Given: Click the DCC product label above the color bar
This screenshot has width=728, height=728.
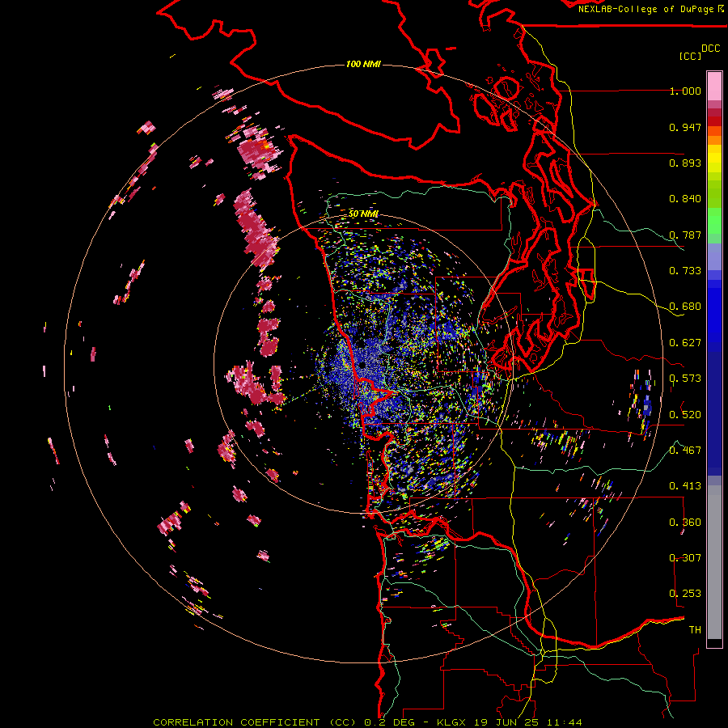Looking at the screenshot, I should click(x=711, y=49).
